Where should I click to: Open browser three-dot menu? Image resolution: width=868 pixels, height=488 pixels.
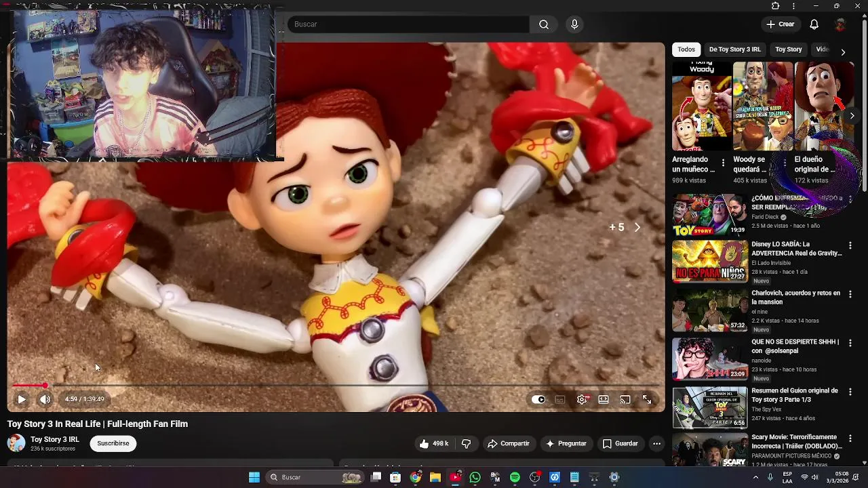pos(793,6)
